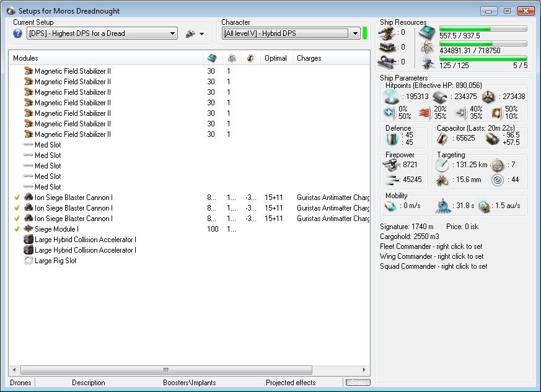Open the Description tab
The width and height of the screenshot is (541, 392).
pyautogui.click(x=89, y=382)
